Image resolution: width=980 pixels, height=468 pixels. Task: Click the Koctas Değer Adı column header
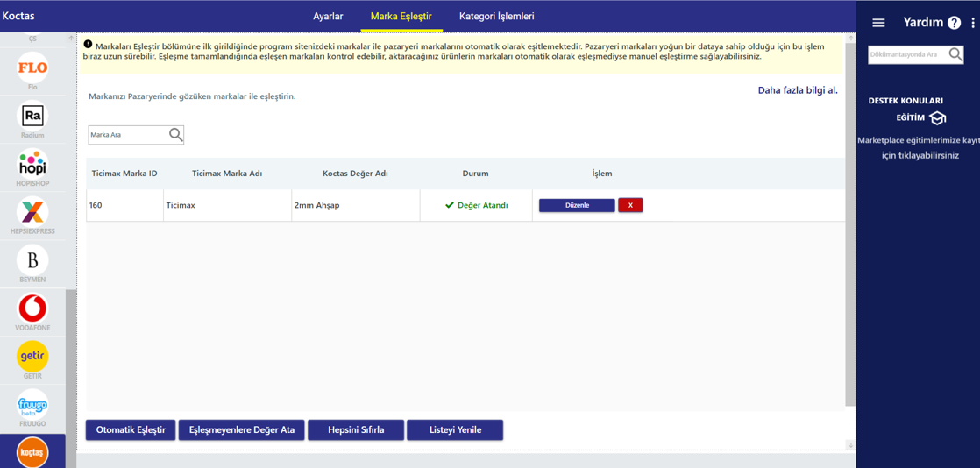(356, 173)
